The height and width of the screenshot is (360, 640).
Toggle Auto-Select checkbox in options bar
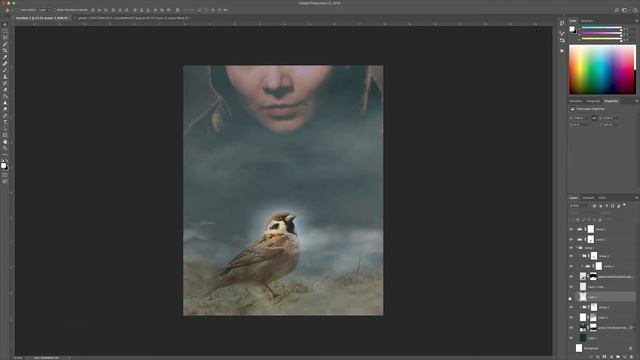pos(18,10)
